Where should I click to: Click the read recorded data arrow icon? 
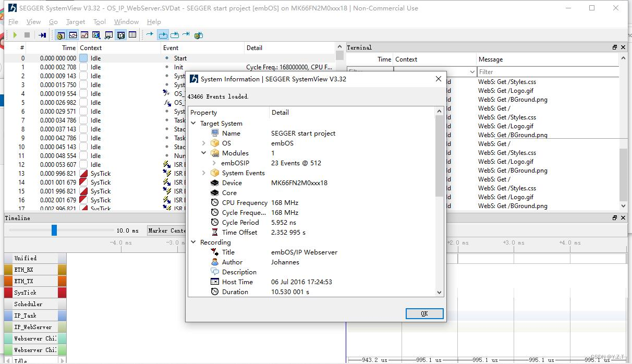click(43, 35)
